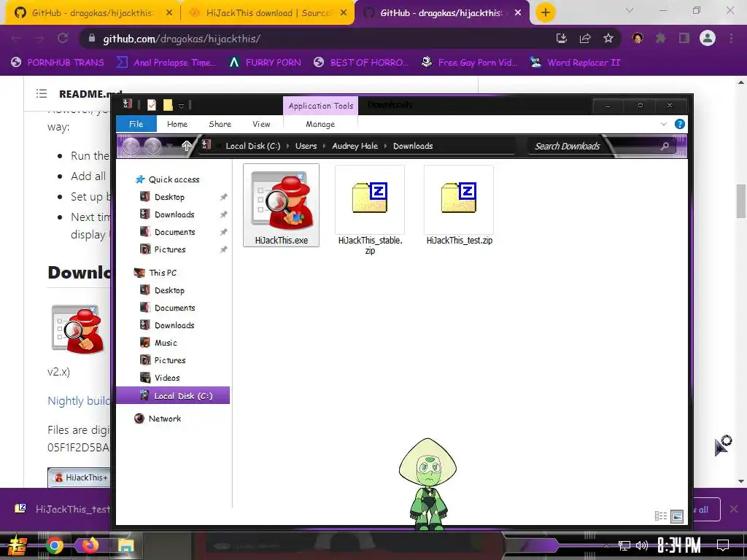Open the Home ribbon tab in Explorer
The width and height of the screenshot is (747, 560).
point(177,124)
